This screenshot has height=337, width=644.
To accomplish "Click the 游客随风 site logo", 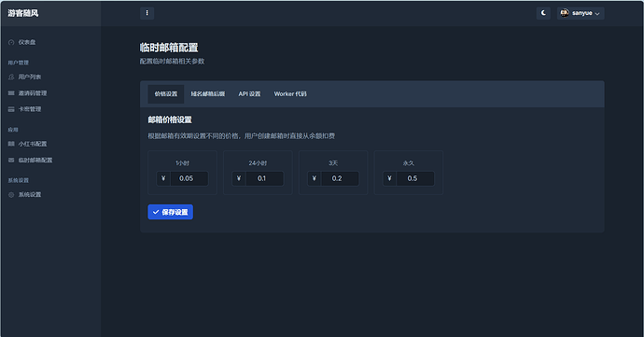I will [x=23, y=13].
